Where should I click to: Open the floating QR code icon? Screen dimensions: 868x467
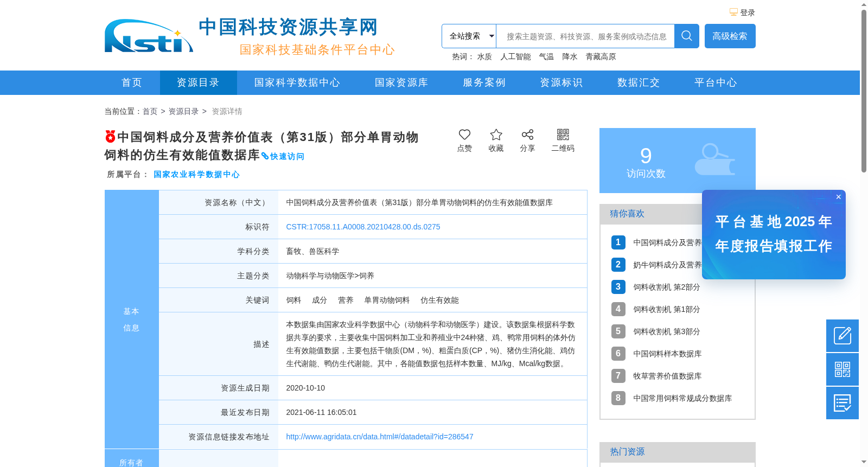843,369
